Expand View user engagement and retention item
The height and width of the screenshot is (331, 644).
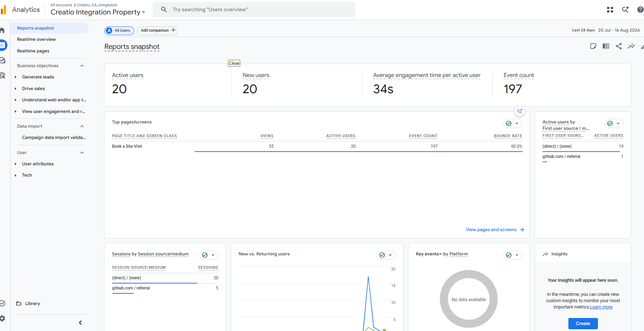(15, 112)
